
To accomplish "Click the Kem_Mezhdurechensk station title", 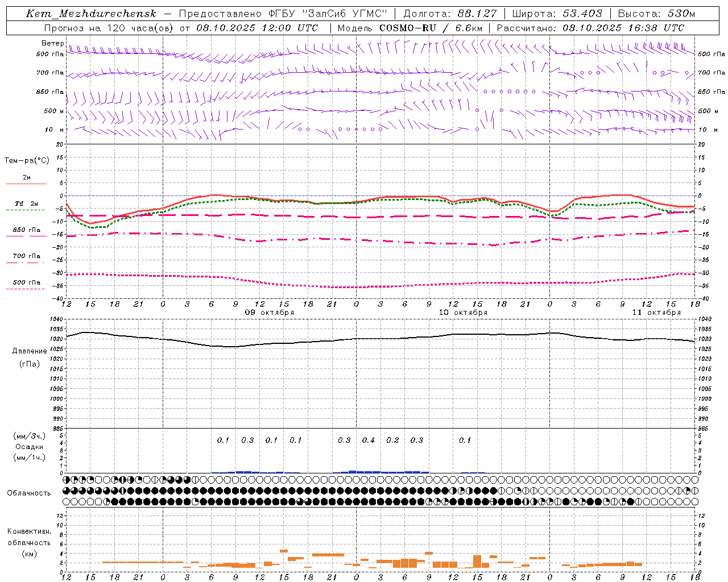I will pyautogui.click(x=91, y=14).
